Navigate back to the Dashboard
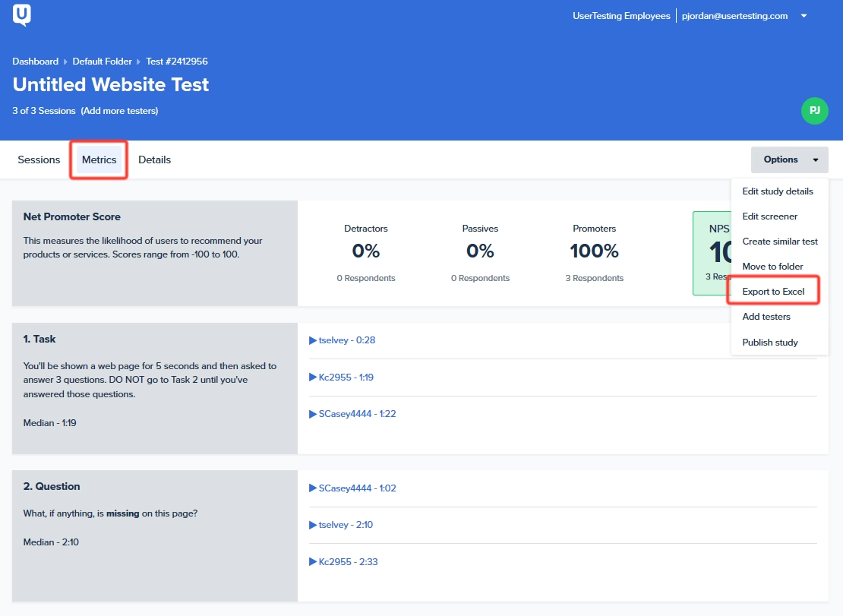Screen dimensions: 843x616 pyautogui.click(x=35, y=61)
